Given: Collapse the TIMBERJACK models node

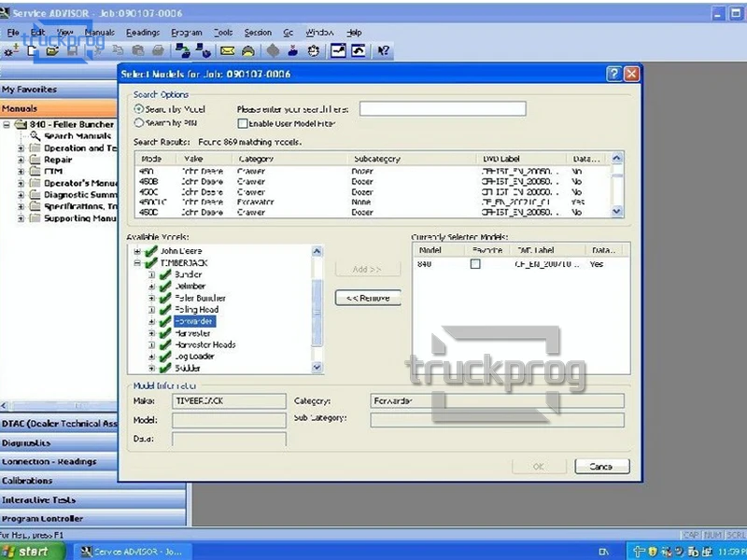Looking at the screenshot, I should click(x=137, y=263).
